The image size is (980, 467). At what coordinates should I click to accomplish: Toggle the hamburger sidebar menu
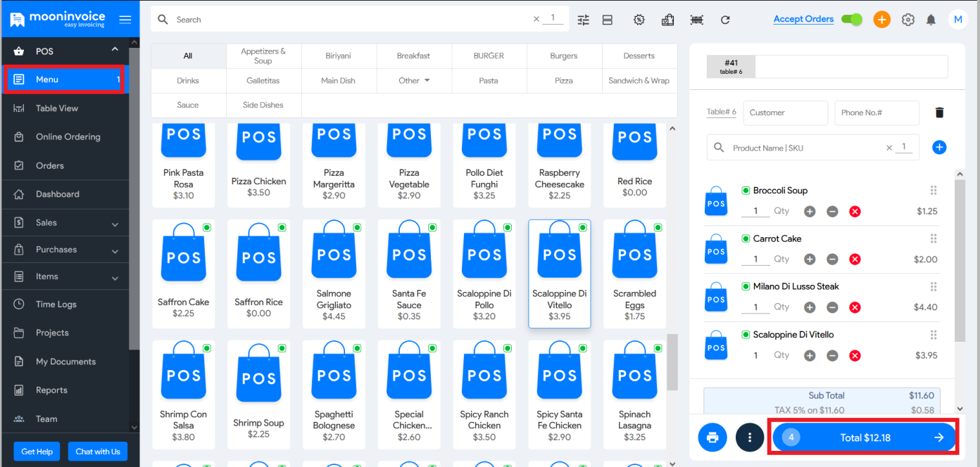(x=125, y=20)
